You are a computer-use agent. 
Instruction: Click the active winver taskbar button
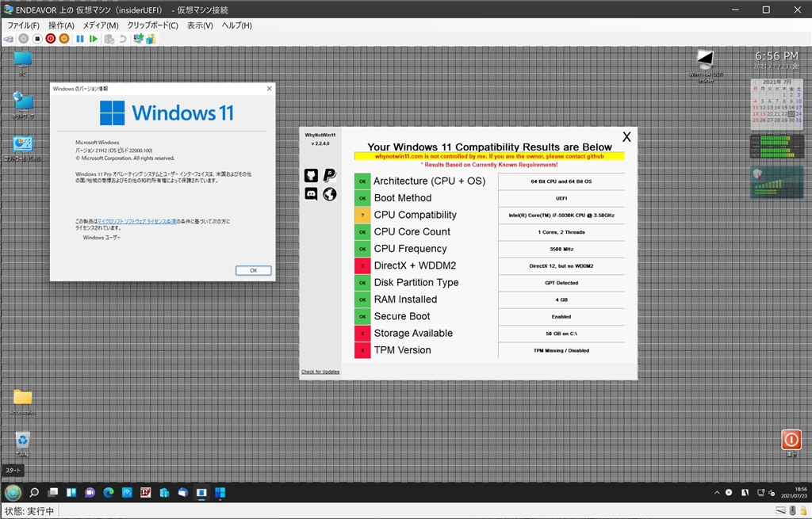point(201,493)
